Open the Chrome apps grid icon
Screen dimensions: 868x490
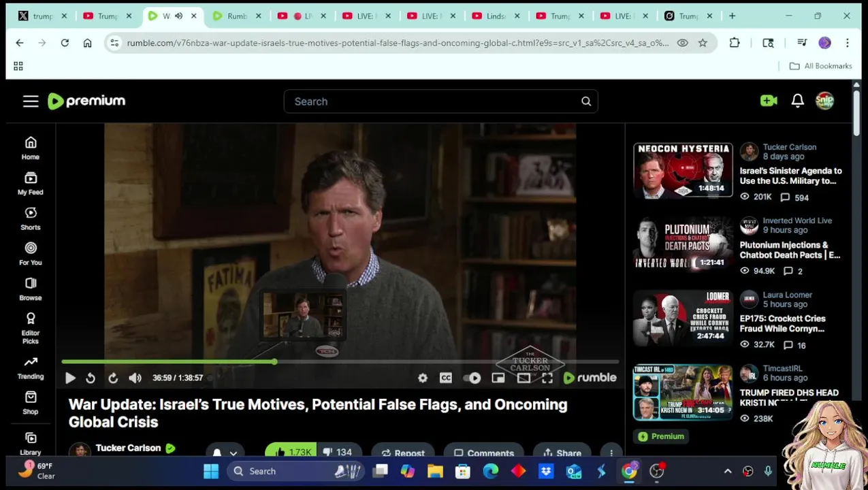(18, 66)
